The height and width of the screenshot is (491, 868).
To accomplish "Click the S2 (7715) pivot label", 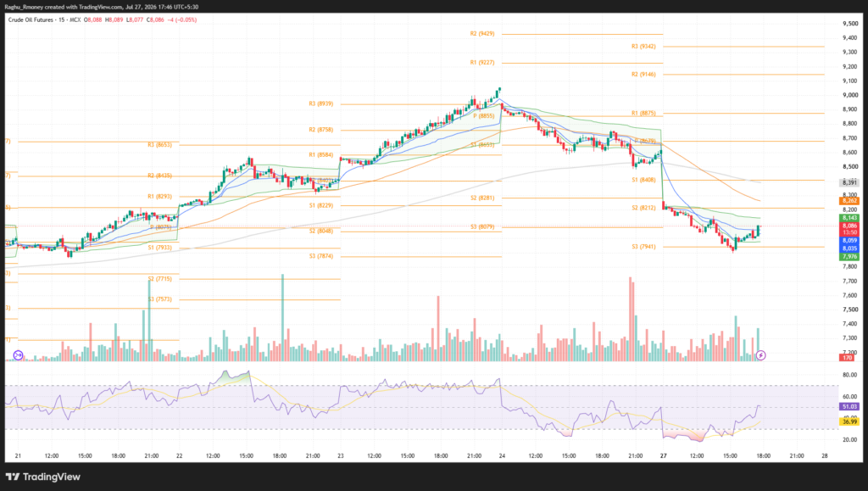I will click(x=160, y=279).
